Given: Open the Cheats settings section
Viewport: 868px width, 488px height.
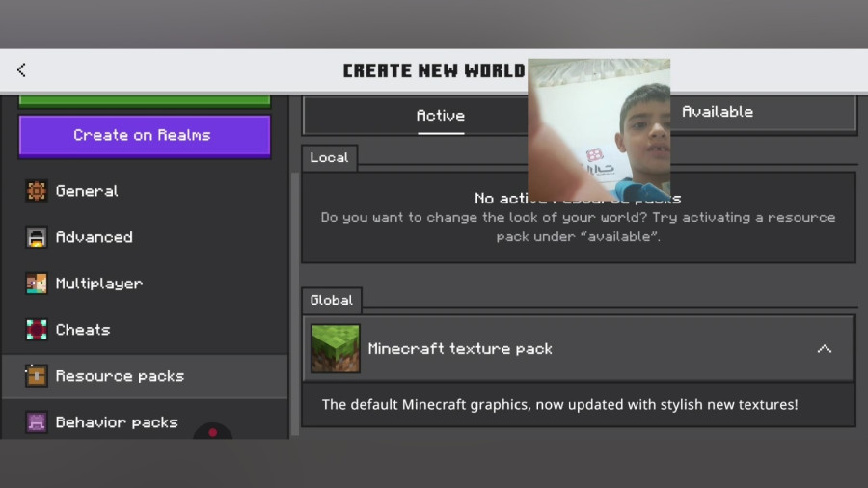Looking at the screenshot, I should [x=145, y=330].
